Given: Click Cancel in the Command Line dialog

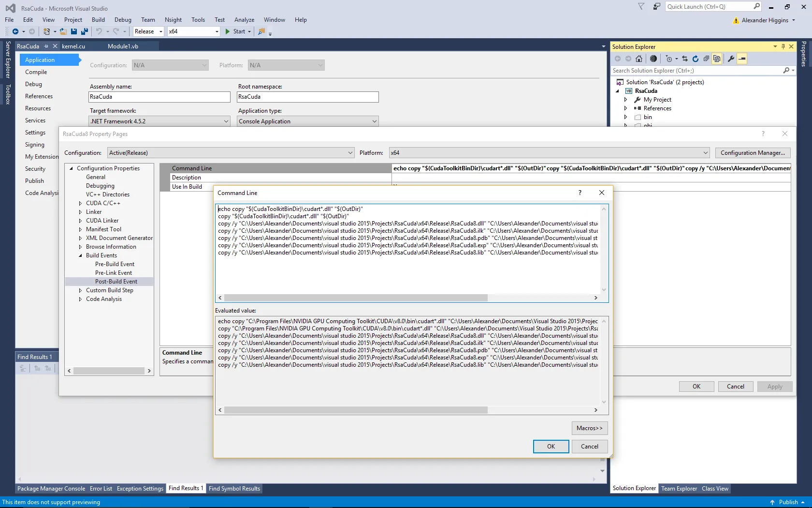Looking at the screenshot, I should 590,447.
